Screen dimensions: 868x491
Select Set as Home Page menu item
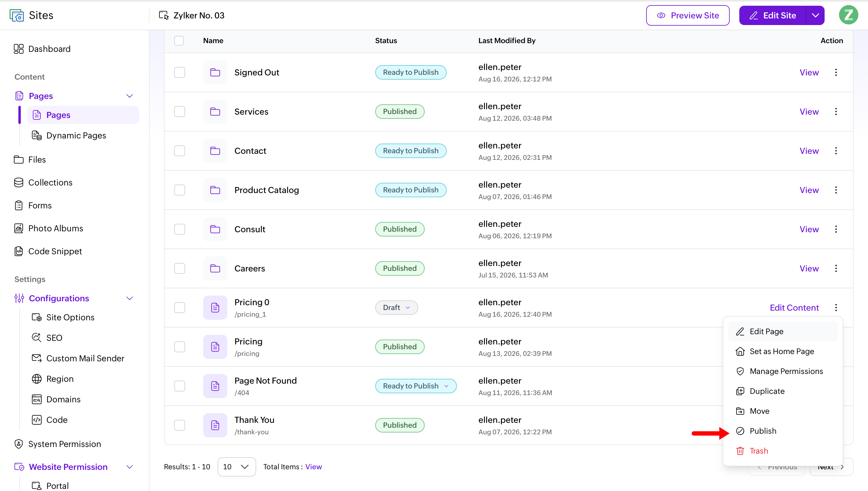tap(783, 351)
